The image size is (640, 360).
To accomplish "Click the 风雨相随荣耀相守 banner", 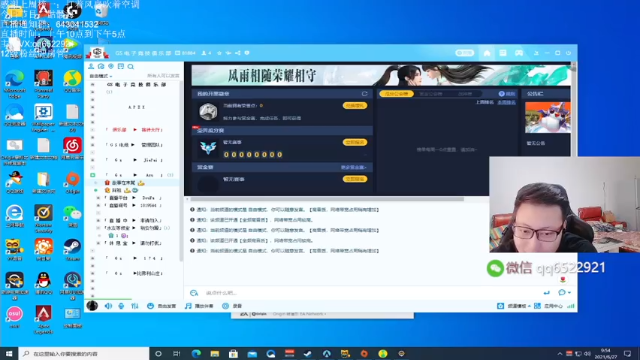I will [x=381, y=75].
